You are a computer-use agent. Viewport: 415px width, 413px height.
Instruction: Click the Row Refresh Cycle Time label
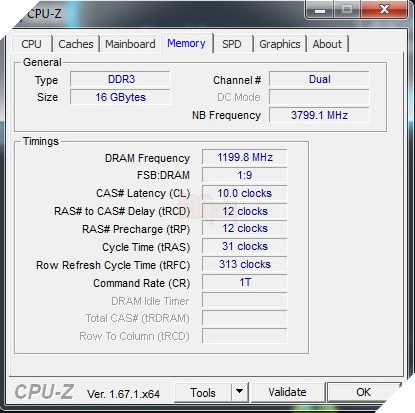pos(113,265)
